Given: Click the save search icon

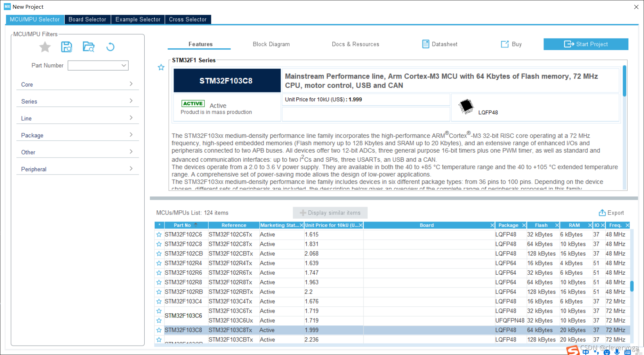Looking at the screenshot, I should click(66, 47).
